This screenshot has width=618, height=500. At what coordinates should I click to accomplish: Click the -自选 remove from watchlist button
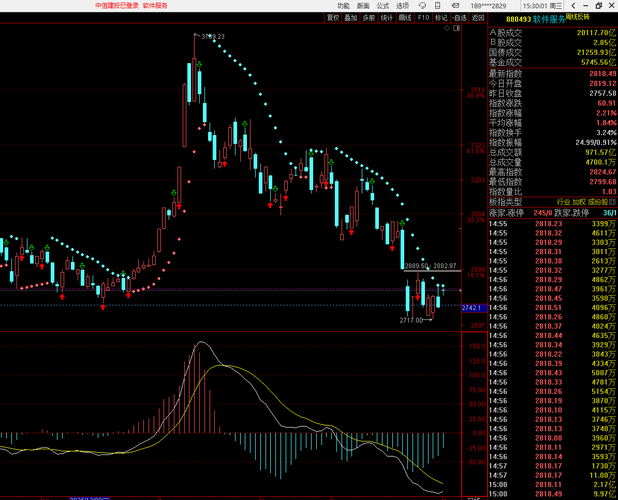click(x=459, y=18)
